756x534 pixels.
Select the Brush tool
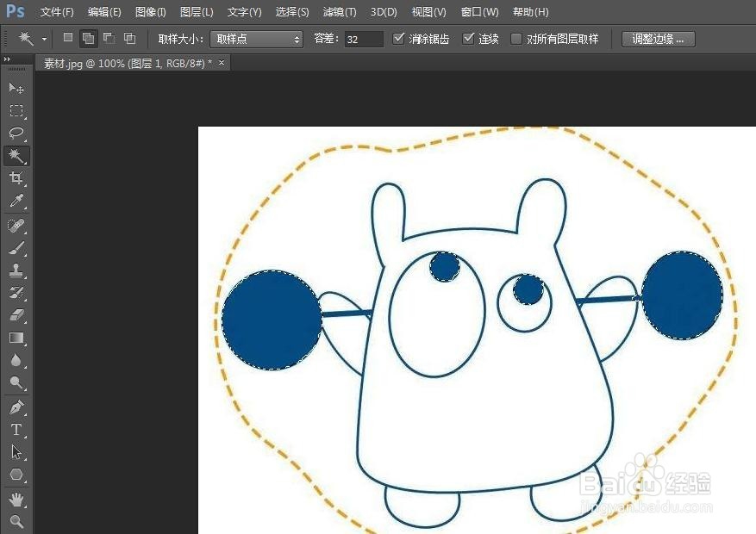[16, 248]
